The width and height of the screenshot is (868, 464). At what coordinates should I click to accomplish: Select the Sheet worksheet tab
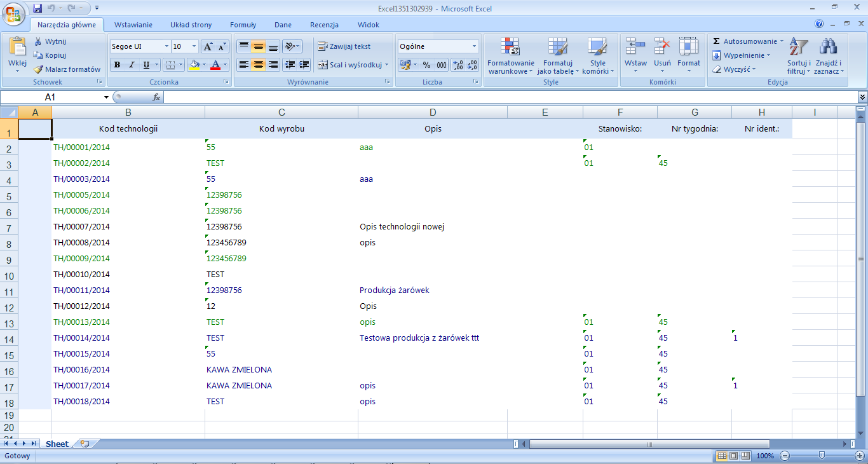57,444
